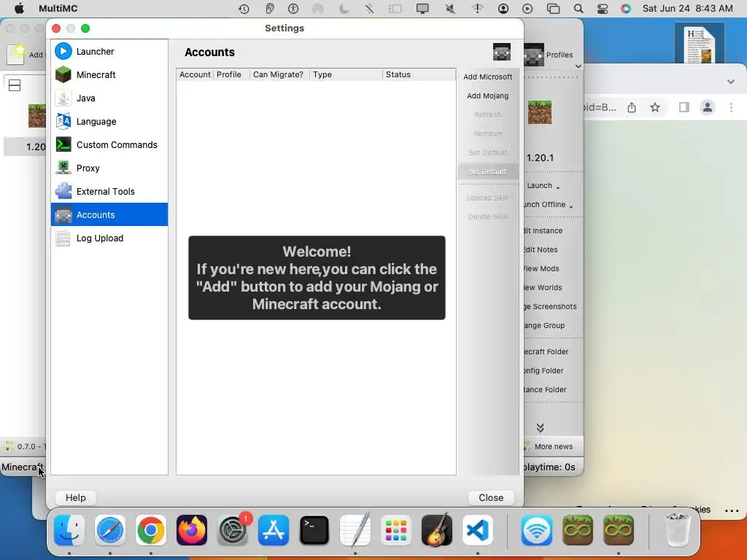Viewport: 747px width, 560px height.
Task: Open App Store from the dock
Action: click(x=274, y=530)
